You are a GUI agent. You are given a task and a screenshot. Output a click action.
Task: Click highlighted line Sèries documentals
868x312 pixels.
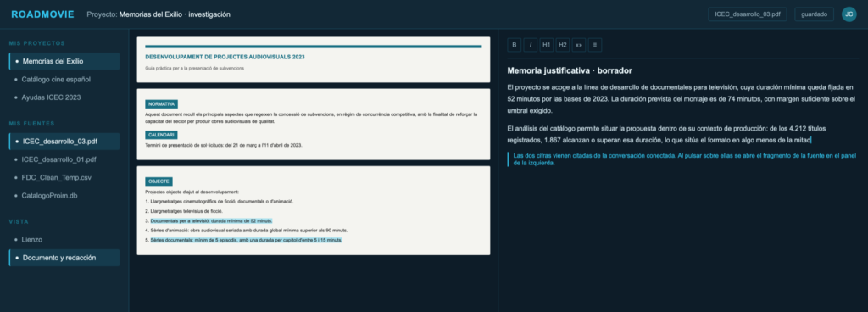point(247,240)
